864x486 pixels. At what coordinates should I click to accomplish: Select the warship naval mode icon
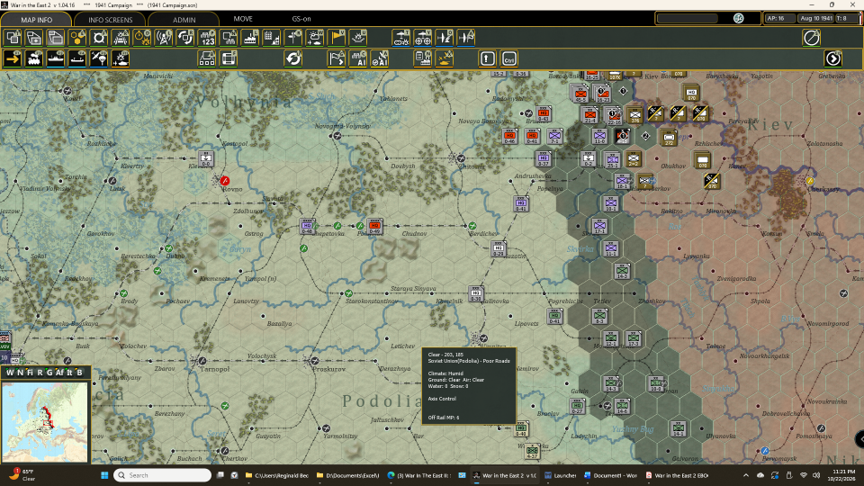(x=56, y=59)
